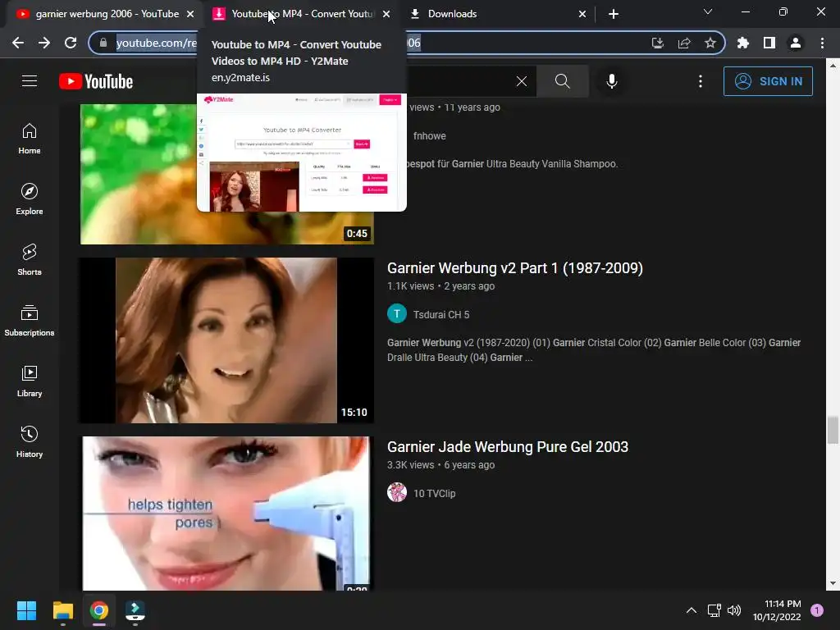Click the scrollbar up arrow
The image size is (840, 630).
point(833,66)
